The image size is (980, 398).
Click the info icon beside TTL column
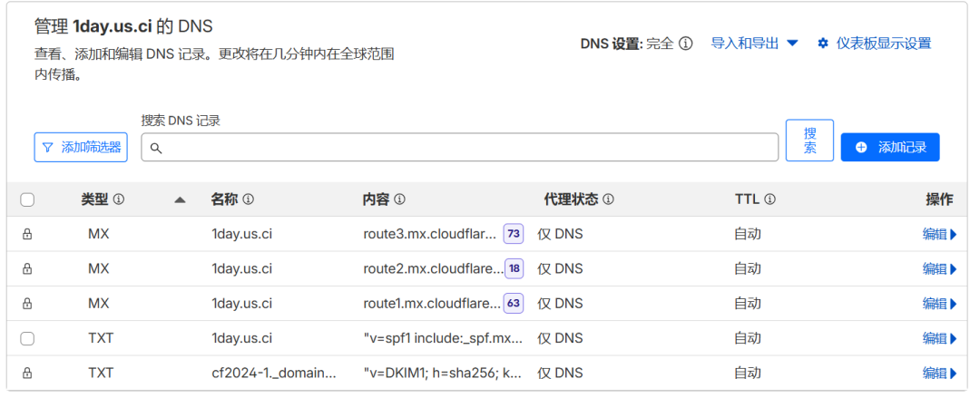pyautogui.click(x=770, y=199)
